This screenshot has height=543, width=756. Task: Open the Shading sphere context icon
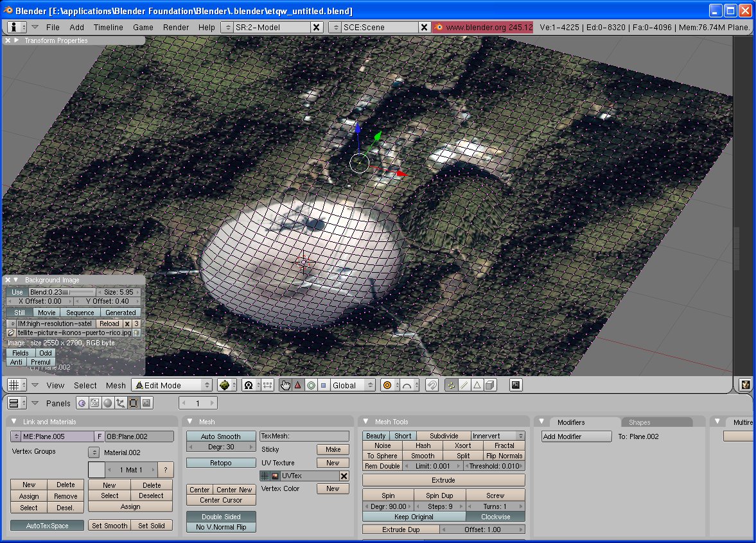click(x=107, y=403)
